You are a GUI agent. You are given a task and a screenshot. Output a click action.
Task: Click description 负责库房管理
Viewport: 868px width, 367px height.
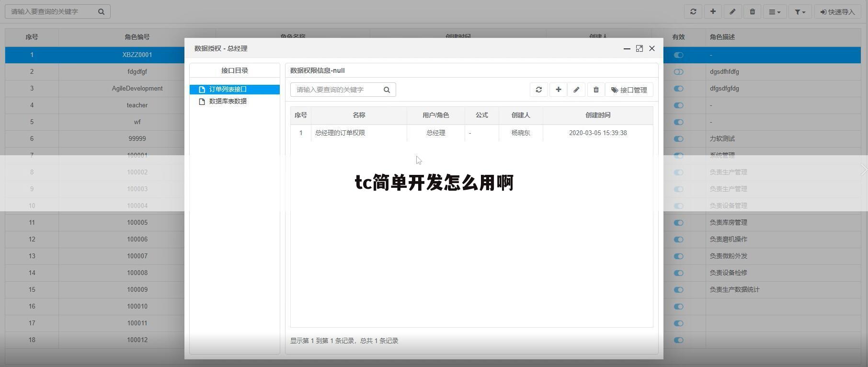[x=728, y=222]
